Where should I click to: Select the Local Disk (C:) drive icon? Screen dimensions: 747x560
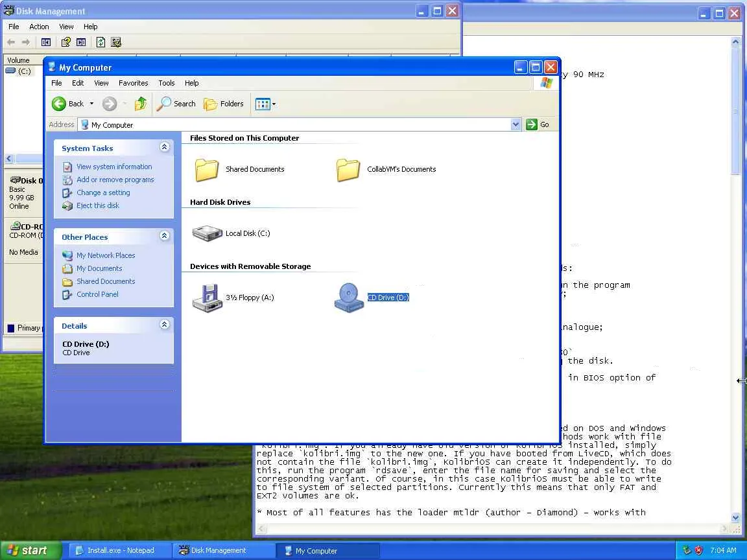(207, 233)
